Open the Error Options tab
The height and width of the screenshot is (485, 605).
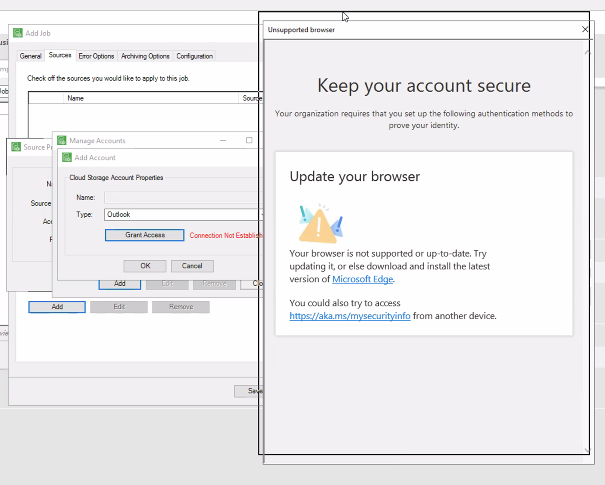[x=96, y=56]
